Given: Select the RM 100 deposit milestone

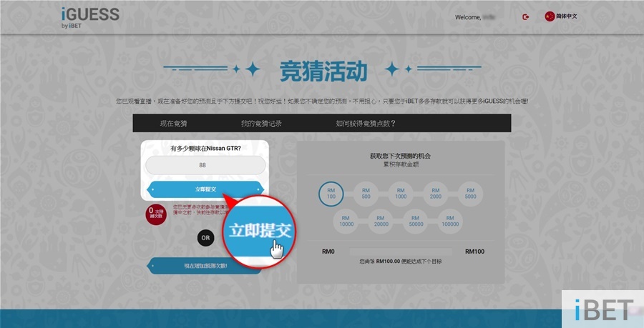Looking at the screenshot, I should (x=331, y=193).
